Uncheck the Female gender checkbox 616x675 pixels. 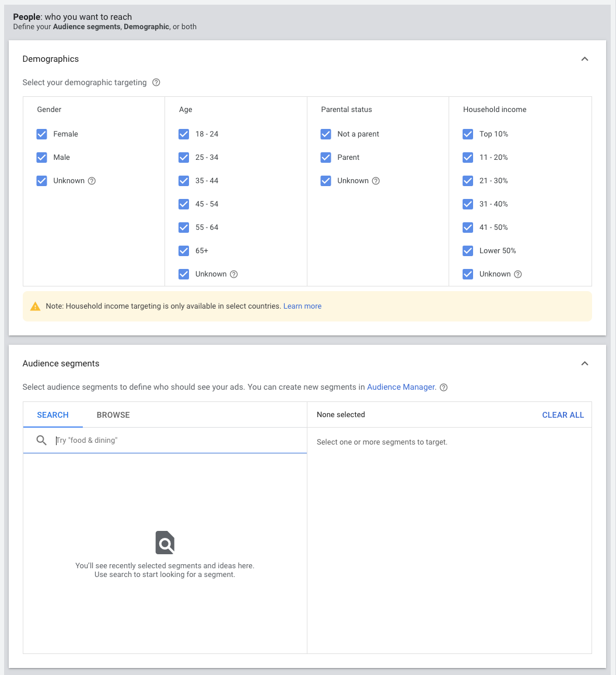click(42, 134)
